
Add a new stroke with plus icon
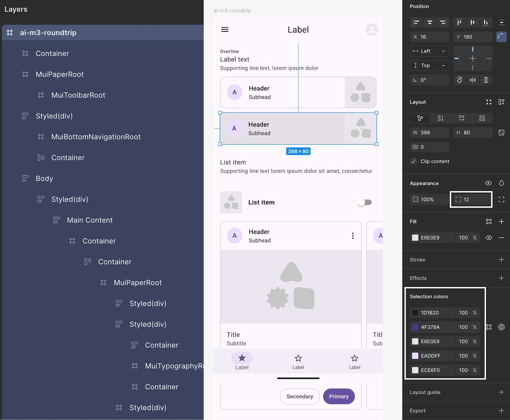501,260
